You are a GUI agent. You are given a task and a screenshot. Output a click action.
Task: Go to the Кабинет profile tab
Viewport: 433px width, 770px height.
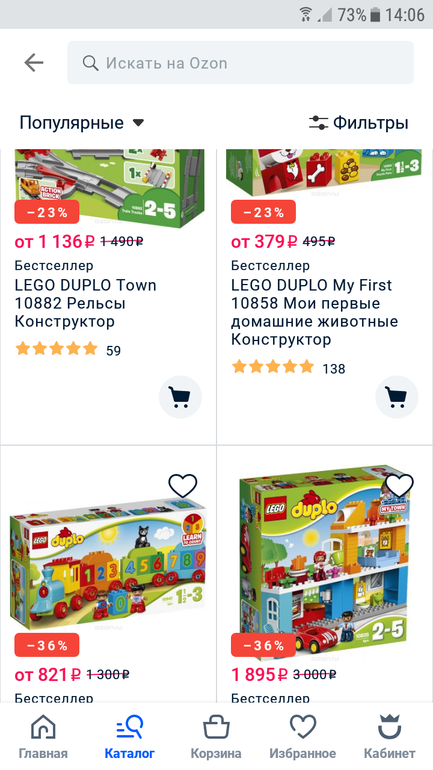(389, 736)
